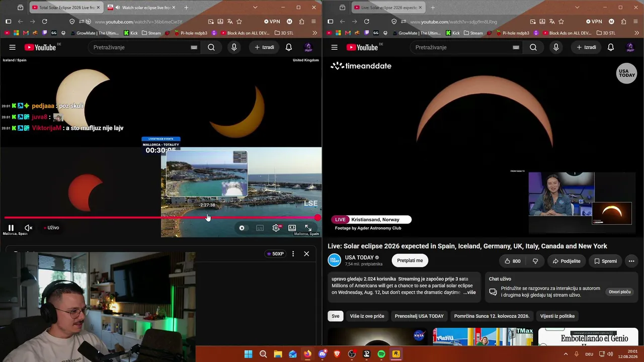The width and height of the screenshot is (644, 362).
Task: Jump to live via Uživo badge
Action: pos(51,228)
